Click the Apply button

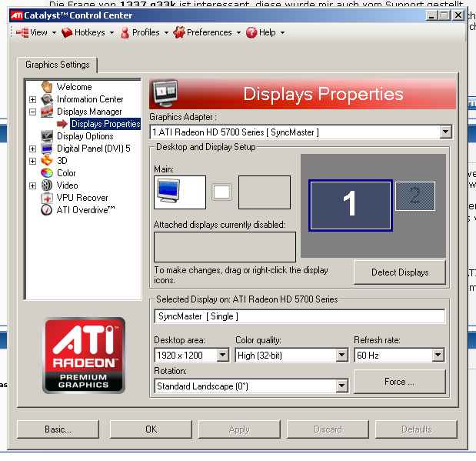[x=239, y=429]
